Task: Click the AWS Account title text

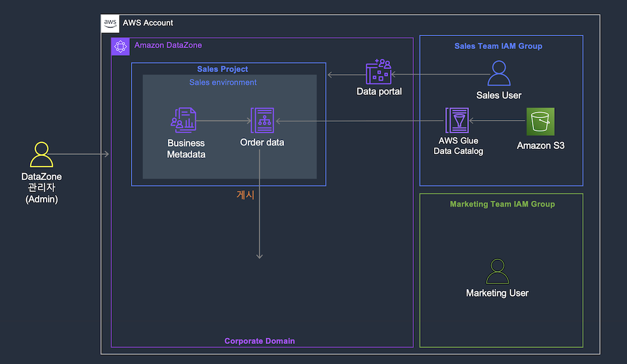Action: point(148,23)
